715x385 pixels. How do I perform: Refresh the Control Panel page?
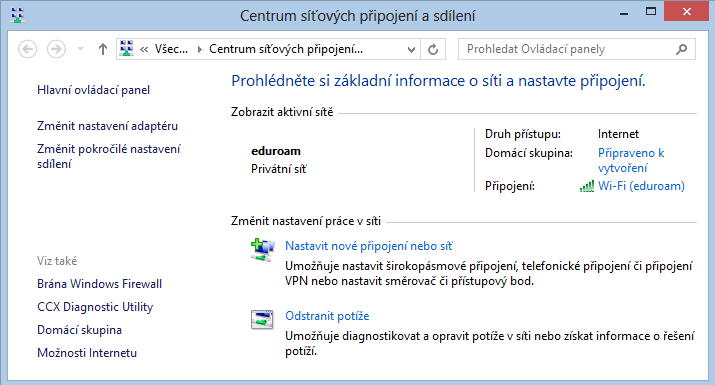tap(433, 49)
